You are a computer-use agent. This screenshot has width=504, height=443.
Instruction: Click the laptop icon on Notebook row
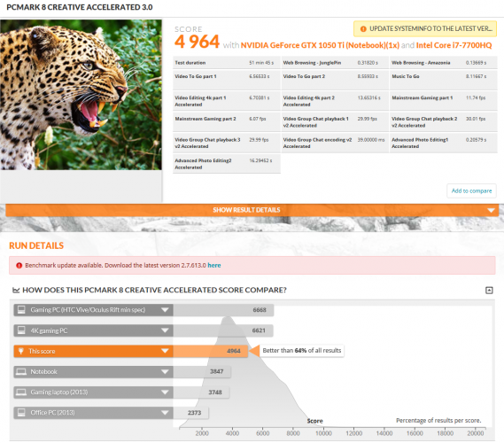point(21,371)
